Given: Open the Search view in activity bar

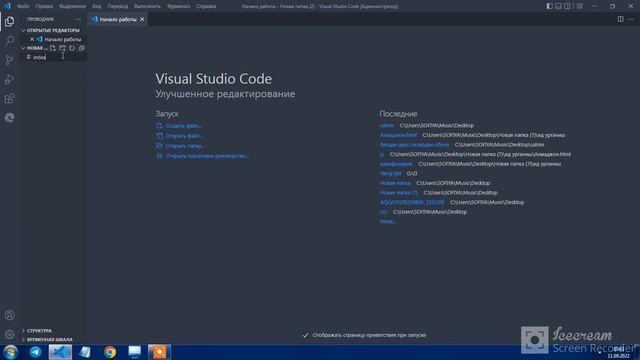Looking at the screenshot, I should click(9, 40).
